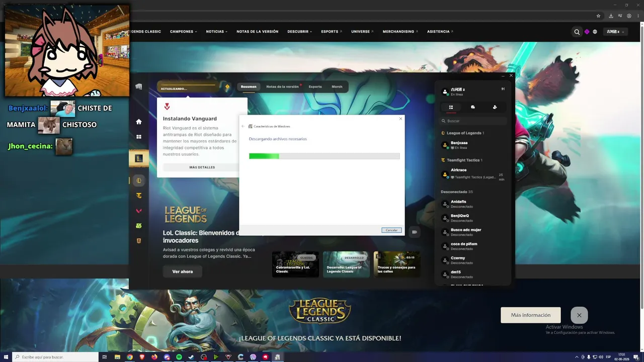Open the add friend icon in social panel
This screenshot has width=644, height=362.
[495, 107]
